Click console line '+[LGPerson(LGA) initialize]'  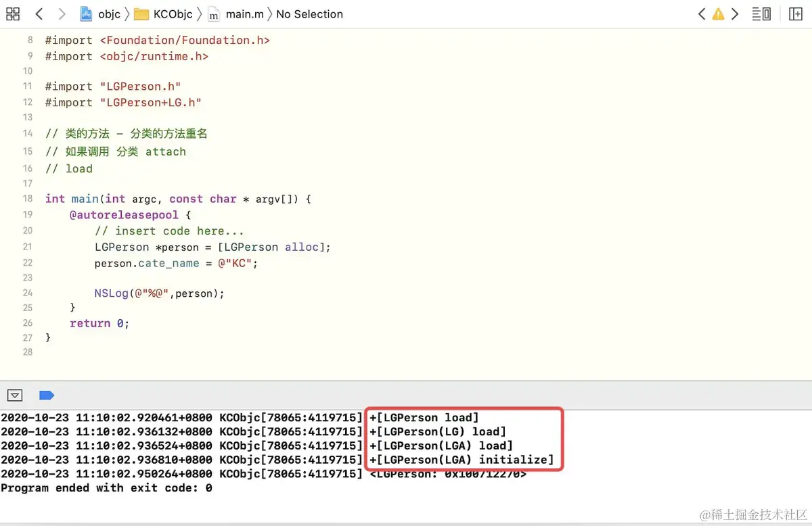[461, 460]
